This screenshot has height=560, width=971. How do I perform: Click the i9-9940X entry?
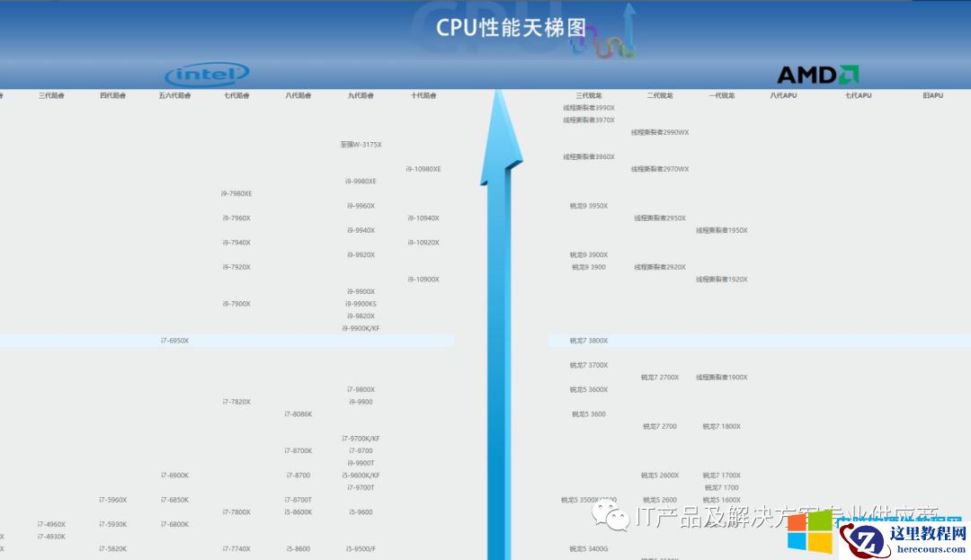pos(361,230)
